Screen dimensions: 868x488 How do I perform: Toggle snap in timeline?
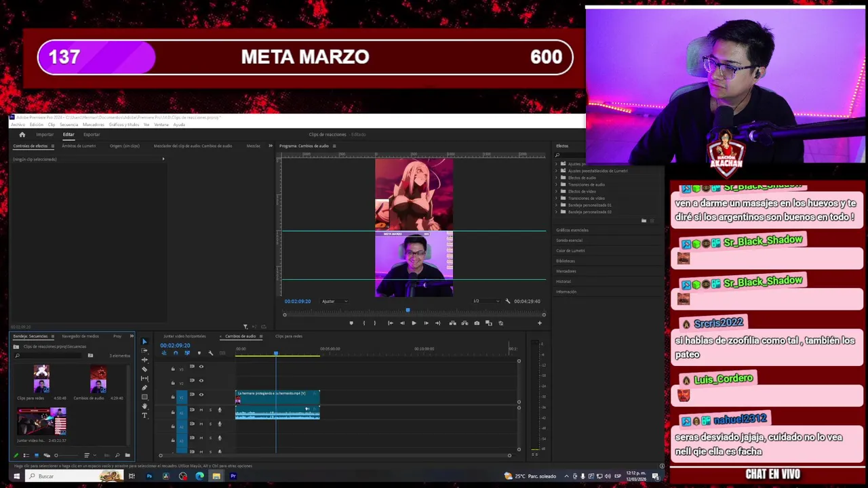176,353
